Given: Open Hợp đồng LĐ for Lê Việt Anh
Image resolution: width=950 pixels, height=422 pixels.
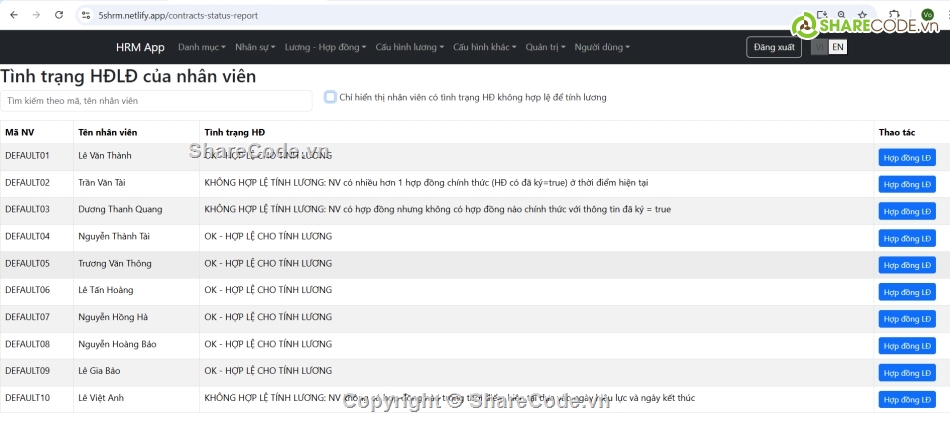Looking at the screenshot, I should coord(907,400).
